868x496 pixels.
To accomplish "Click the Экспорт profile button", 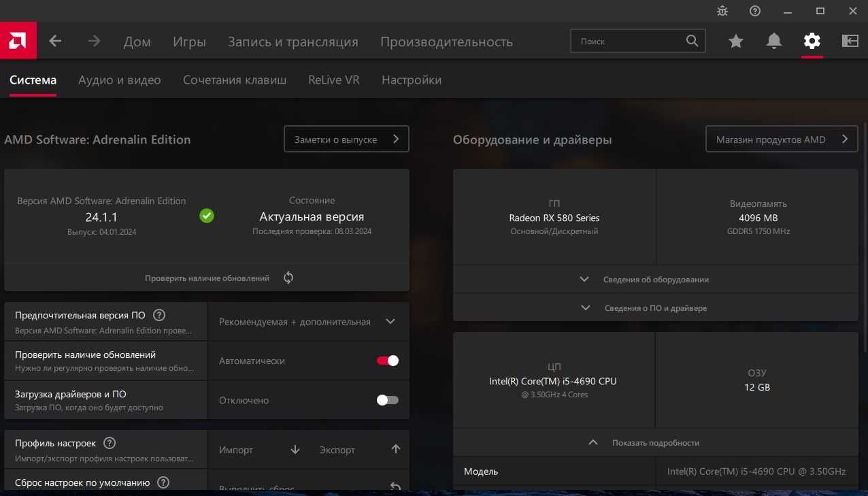I will tap(361, 450).
